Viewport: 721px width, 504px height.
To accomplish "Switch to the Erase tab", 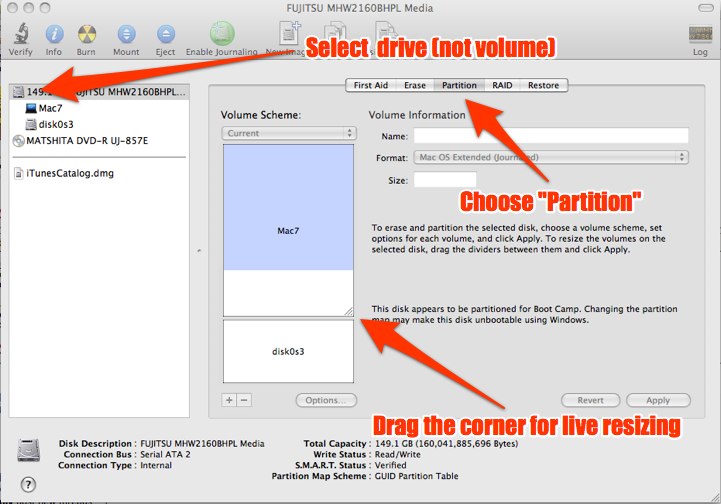I will [415, 85].
